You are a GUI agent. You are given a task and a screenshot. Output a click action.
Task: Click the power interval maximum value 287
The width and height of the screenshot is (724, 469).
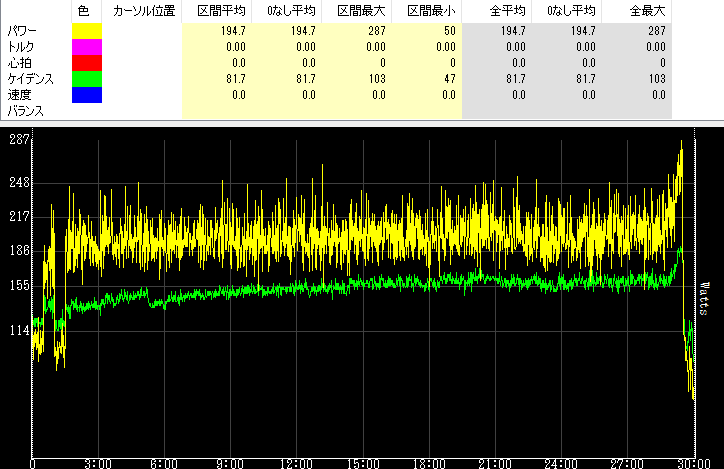(x=377, y=31)
